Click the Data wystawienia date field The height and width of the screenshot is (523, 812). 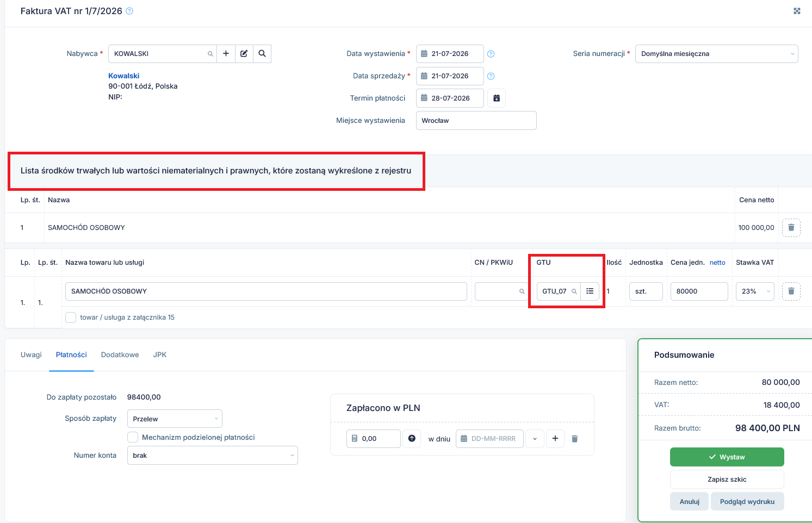click(450, 54)
